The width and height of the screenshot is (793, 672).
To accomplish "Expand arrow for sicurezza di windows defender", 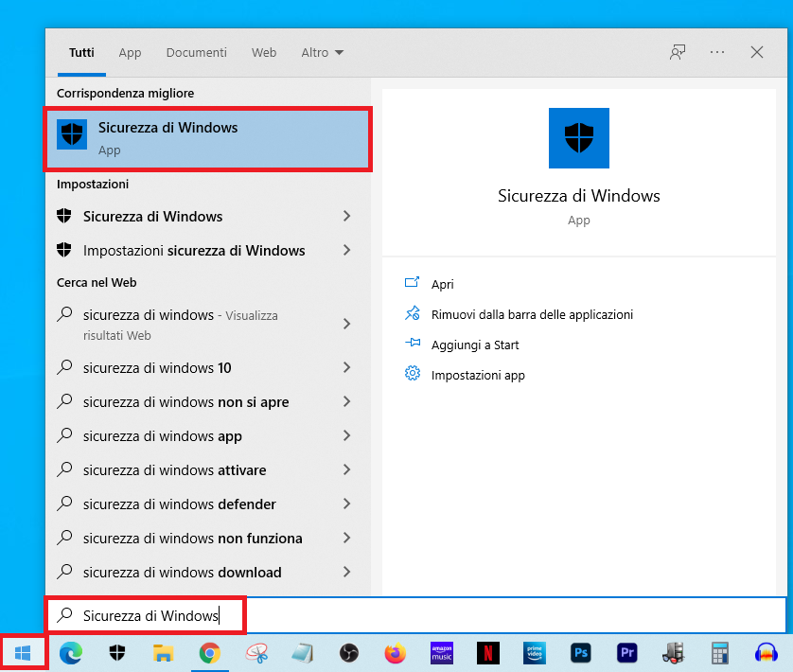I will pyautogui.click(x=347, y=504).
